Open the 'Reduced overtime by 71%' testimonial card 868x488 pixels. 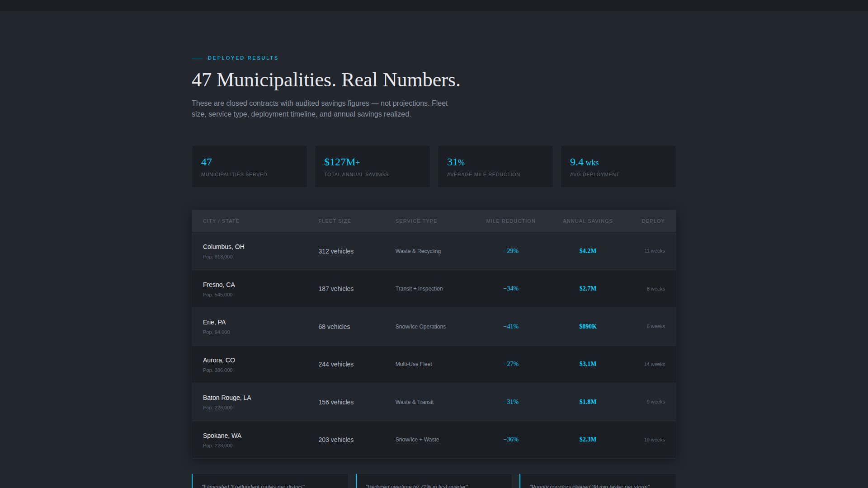point(434,481)
